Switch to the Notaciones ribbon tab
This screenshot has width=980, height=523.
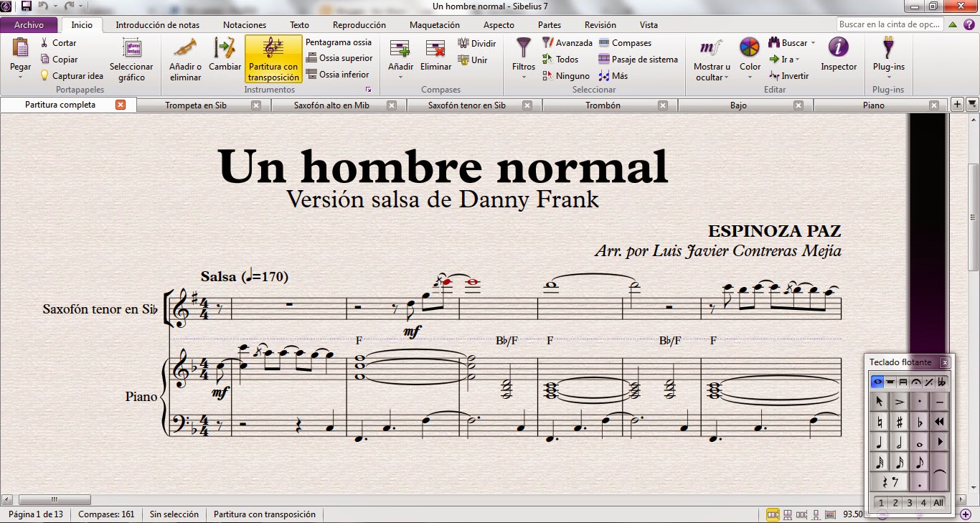(244, 24)
